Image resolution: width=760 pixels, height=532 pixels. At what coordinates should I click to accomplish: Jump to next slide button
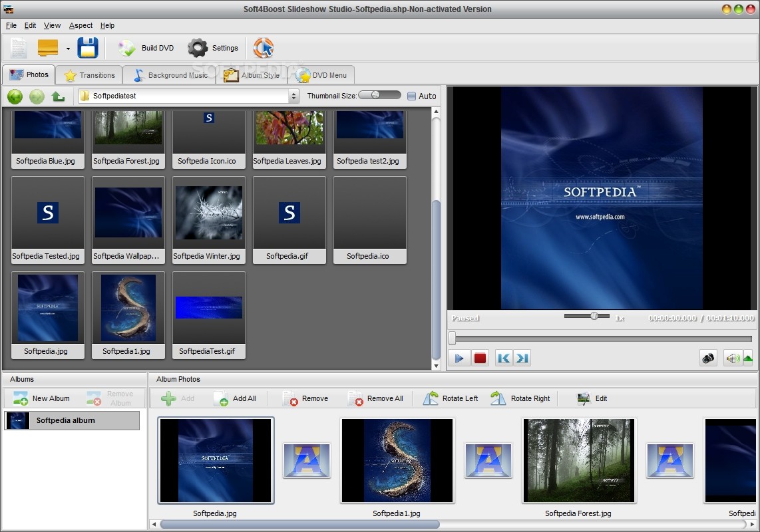click(x=522, y=358)
